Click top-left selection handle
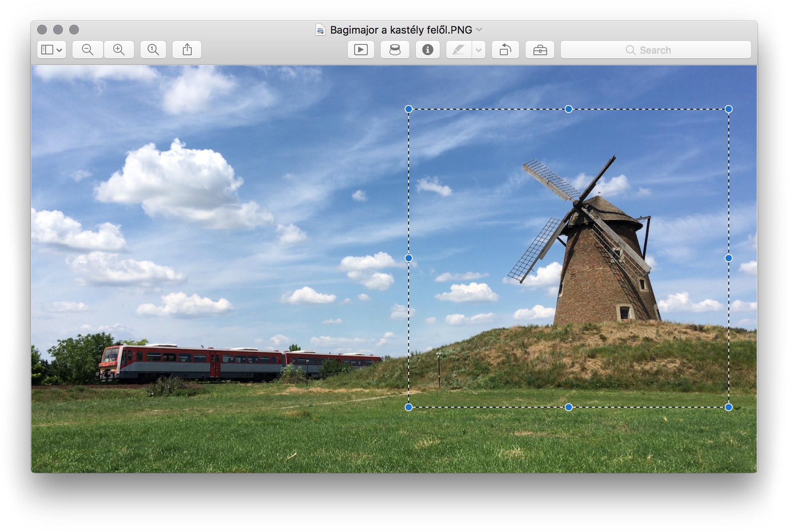The image size is (790, 532). (x=409, y=109)
